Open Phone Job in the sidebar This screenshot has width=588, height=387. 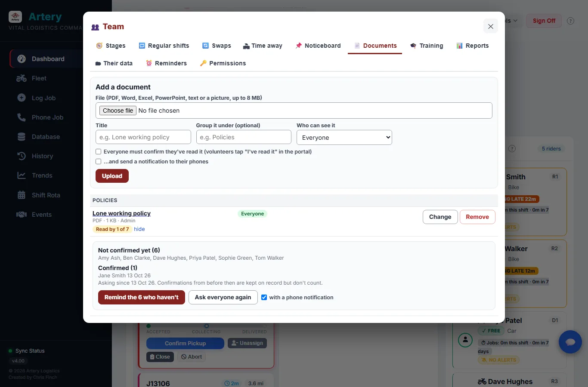[46, 117]
